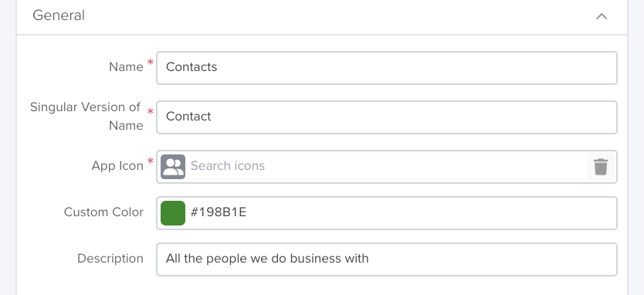Click the Description label

point(110,259)
